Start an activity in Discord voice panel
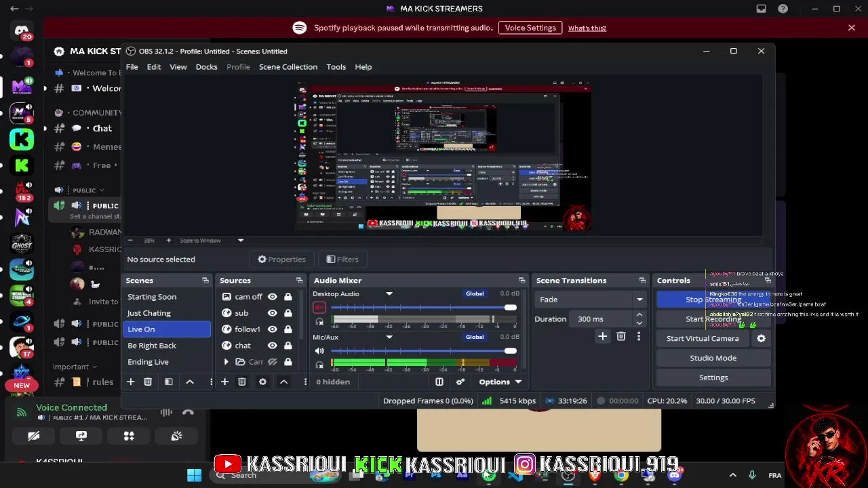This screenshot has width=868, height=488. pyautogui.click(x=129, y=436)
